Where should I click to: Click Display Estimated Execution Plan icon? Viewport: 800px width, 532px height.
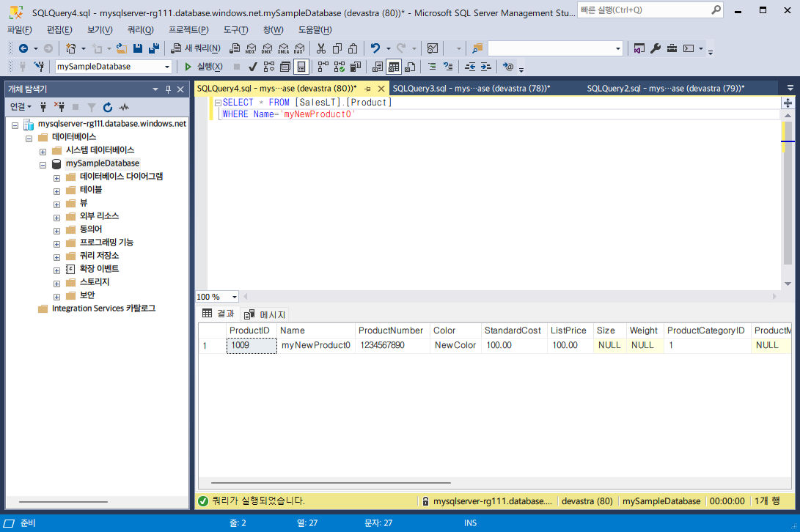click(x=269, y=66)
